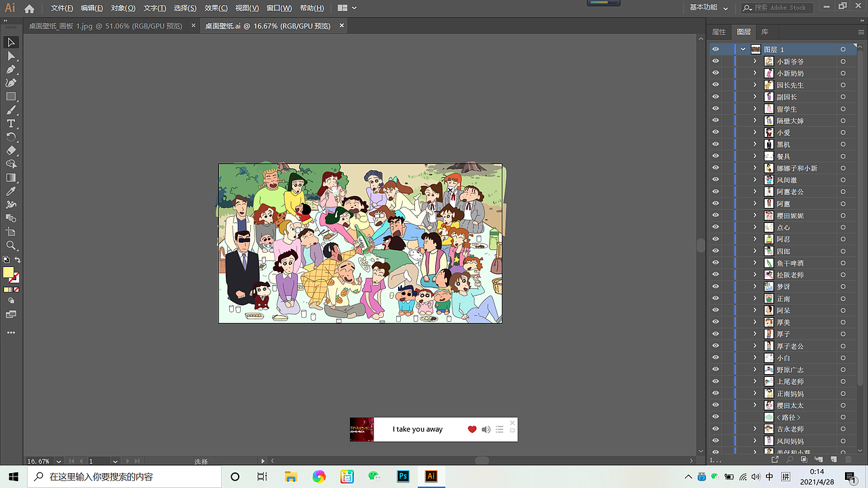Select the Direct Selection tool
This screenshot has width=868, height=488.
(x=11, y=56)
